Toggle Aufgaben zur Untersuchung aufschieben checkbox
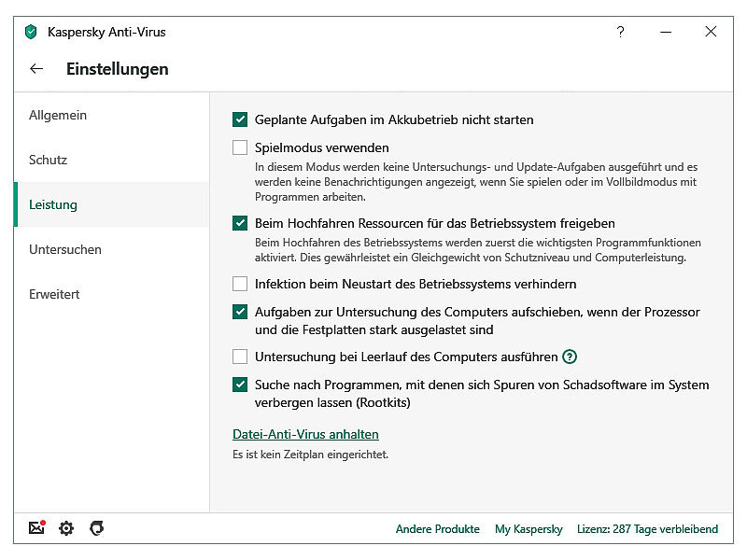Screen dimensions: 747x560 point(240,312)
